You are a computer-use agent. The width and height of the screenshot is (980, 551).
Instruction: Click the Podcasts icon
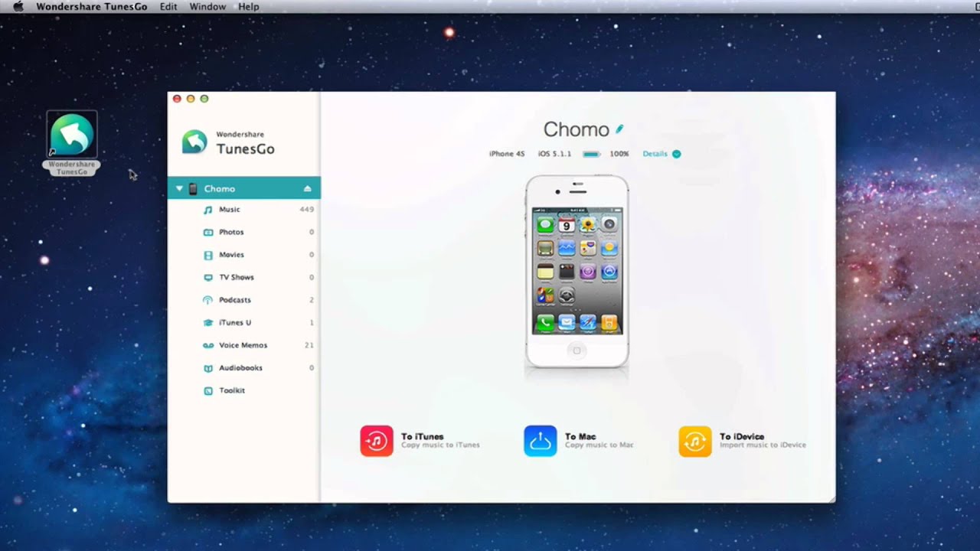tap(208, 300)
